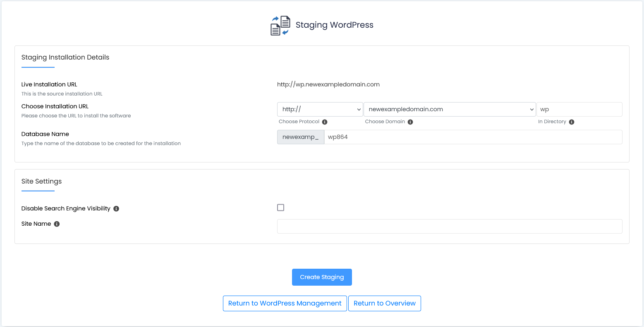644x327 pixels.
Task: Click 'Please choose the URL to install' hint
Action: [x=76, y=116]
